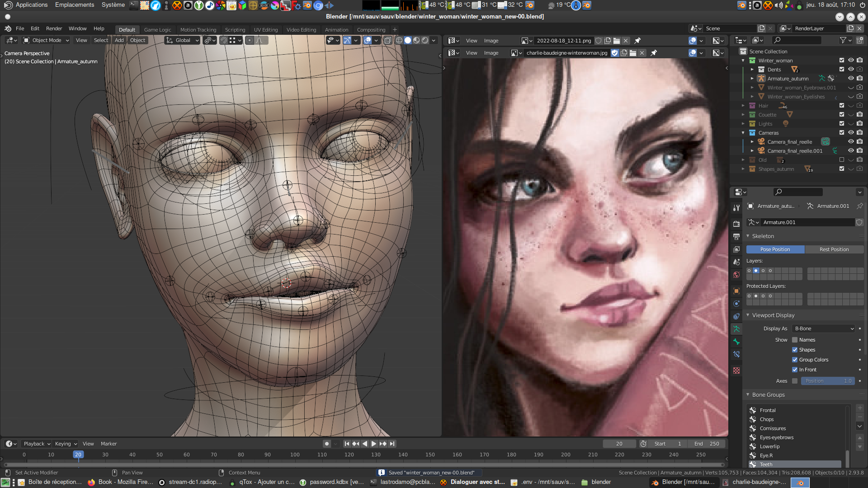Select Armature_autumn in the outliner
Image resolution: width=868 pixels, height=488 pixels.
click(x=788, y=79)
